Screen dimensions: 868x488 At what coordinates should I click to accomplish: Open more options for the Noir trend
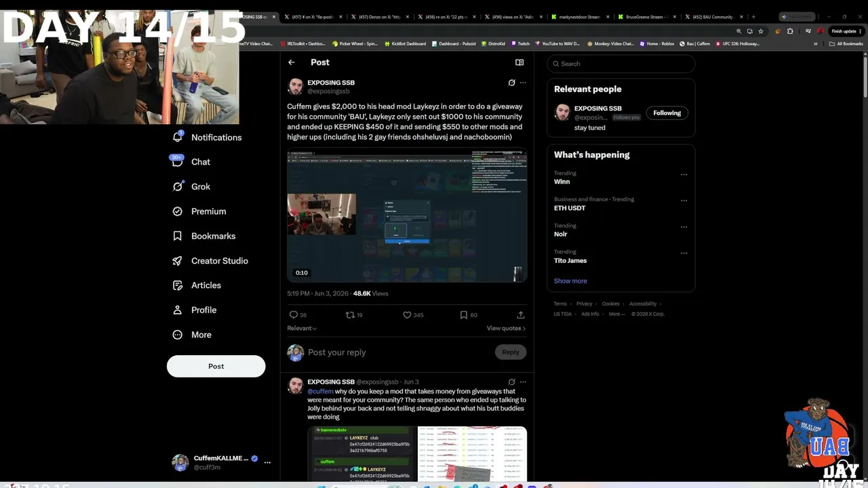684,227
